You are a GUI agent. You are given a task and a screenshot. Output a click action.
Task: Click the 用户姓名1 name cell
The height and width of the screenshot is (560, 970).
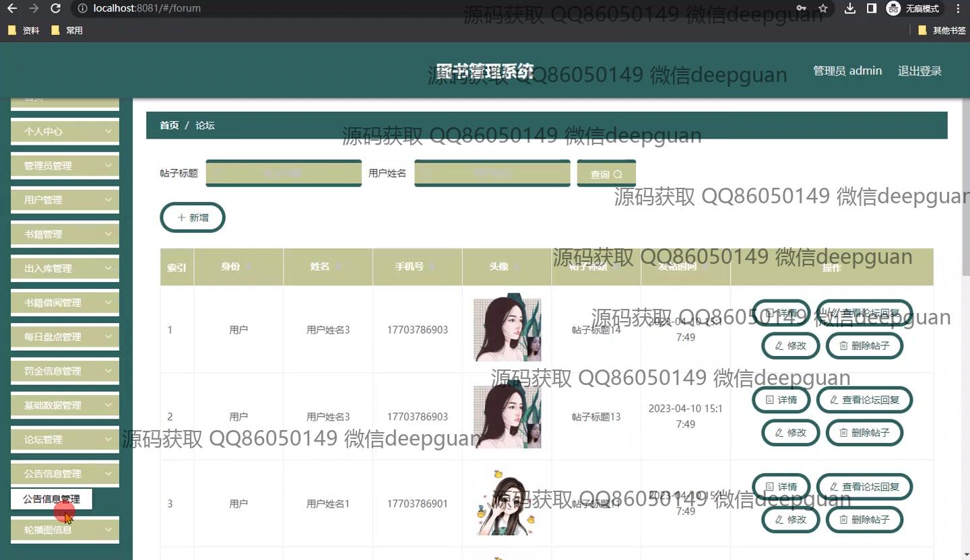(x=328, y=503)
